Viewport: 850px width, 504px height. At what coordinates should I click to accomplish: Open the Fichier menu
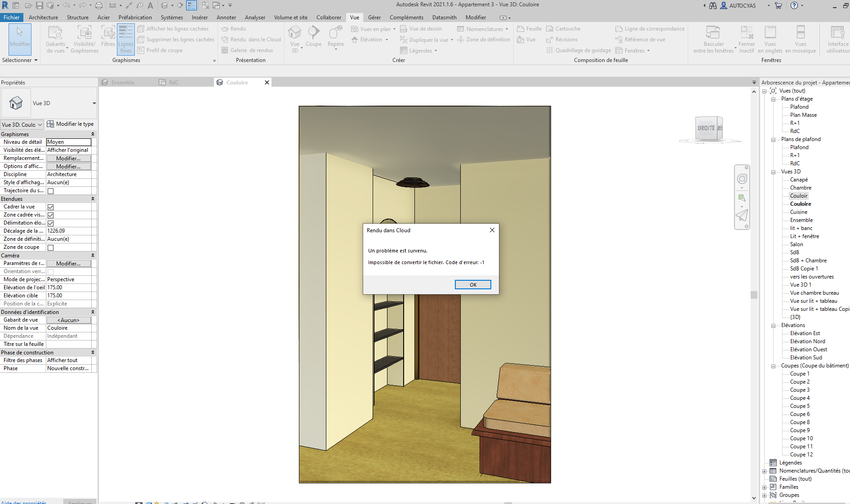coord(11,18)
